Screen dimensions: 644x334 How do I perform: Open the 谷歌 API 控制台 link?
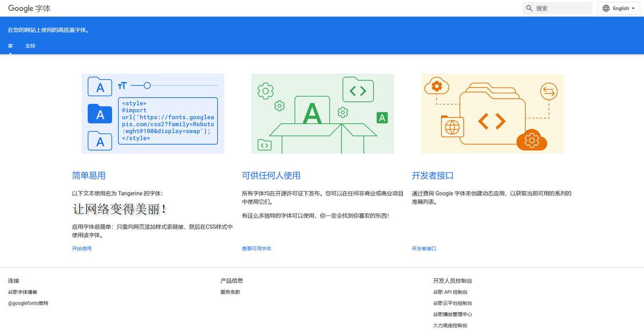tap(451, 292)
